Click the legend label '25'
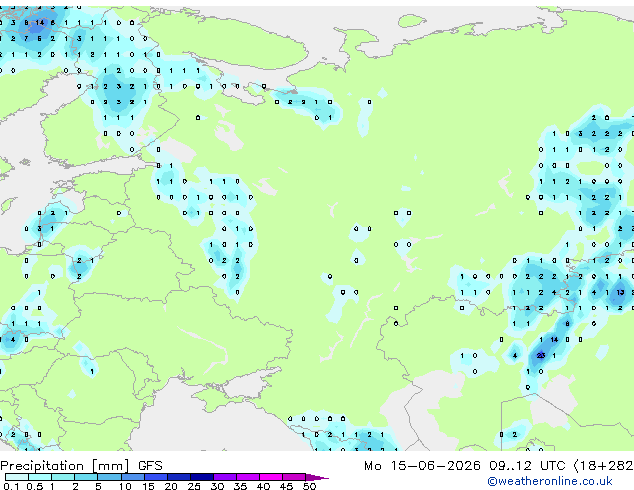Viewport: 634px width, 490px height. 194,486
